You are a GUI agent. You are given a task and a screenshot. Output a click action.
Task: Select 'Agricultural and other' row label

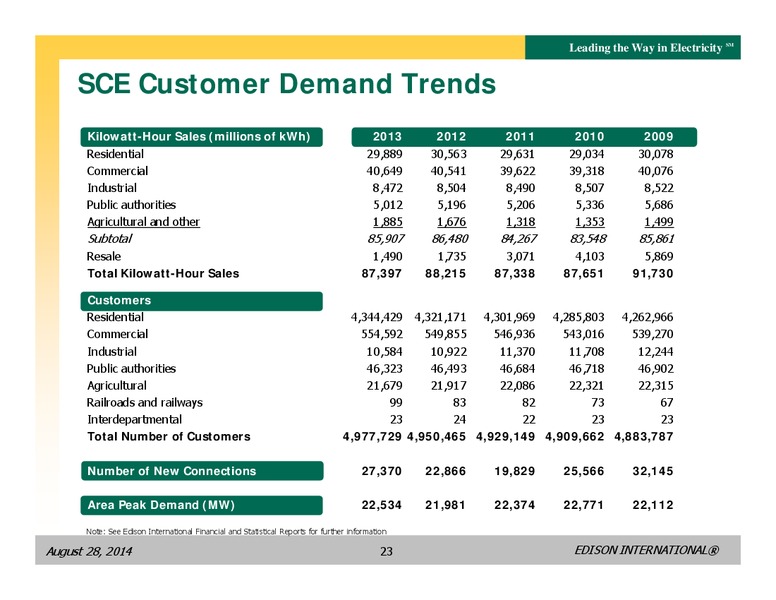tap(143, 222)
